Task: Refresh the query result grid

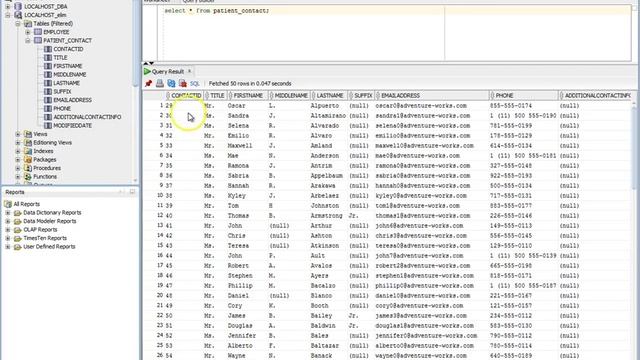Action: tap(171, 83)
